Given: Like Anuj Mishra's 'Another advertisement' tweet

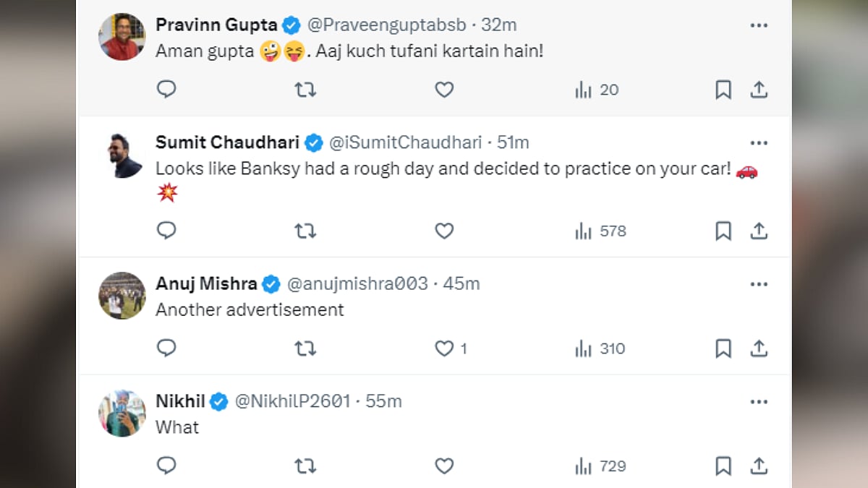Looking at the screenshot, I should pos(444,348).
